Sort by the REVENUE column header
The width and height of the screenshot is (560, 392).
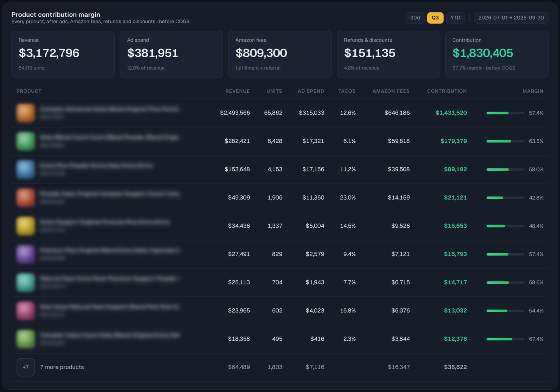point(238,91)
